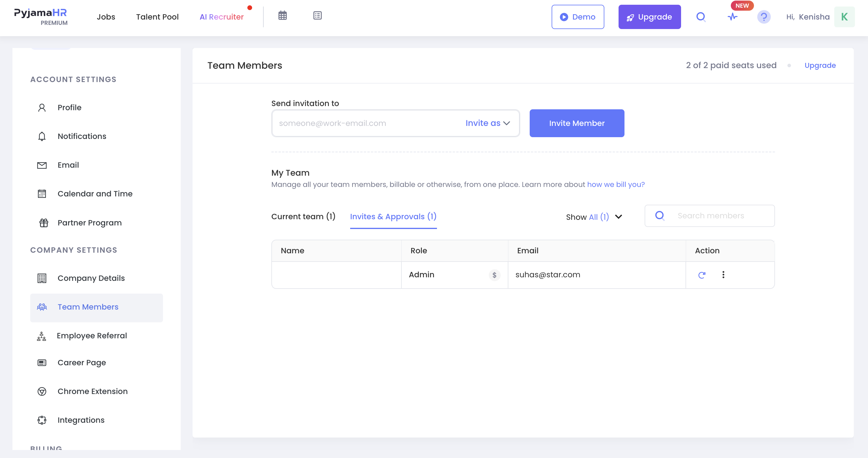Screen dimensions: 868x458
Task: Click the Search members field
Action: click(x=710, y=216)
